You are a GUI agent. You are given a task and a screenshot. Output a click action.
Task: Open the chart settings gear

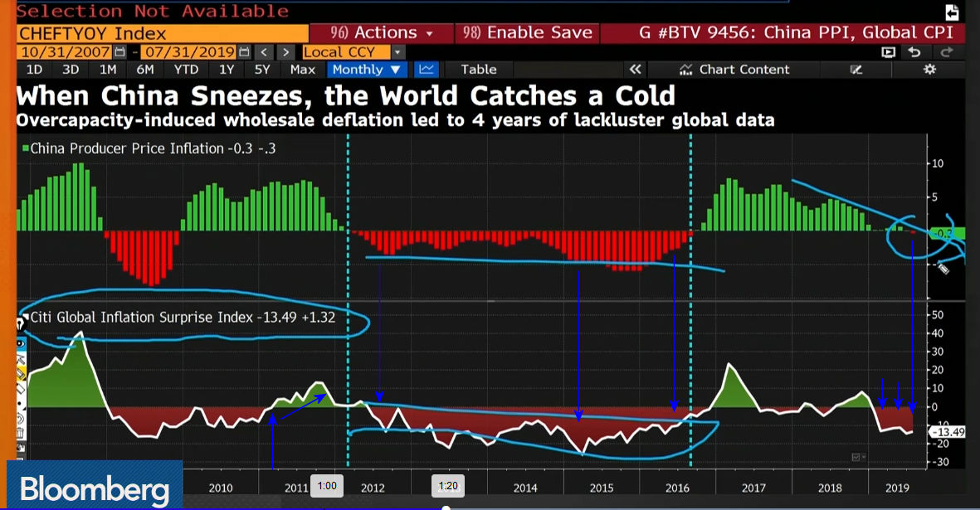click(930, 70)
